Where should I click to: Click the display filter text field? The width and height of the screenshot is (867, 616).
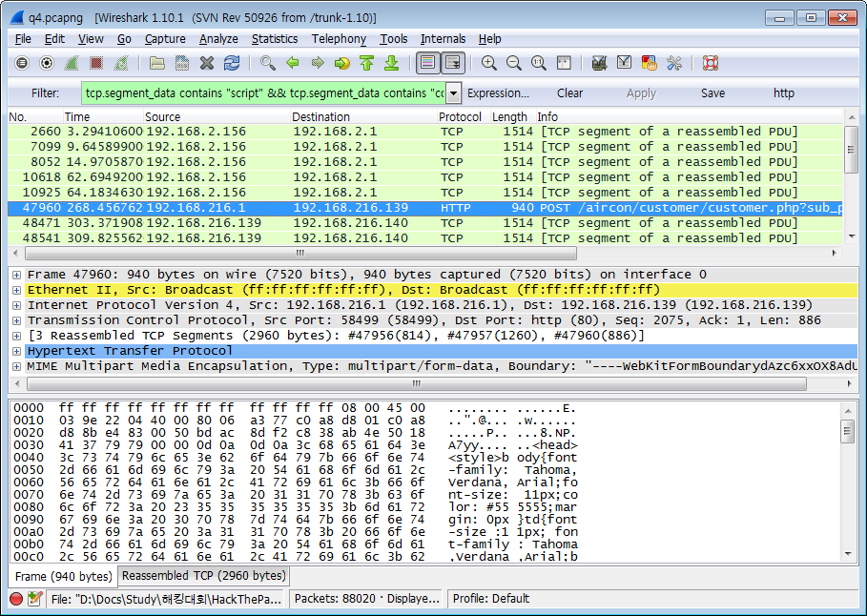click(263, 93)
